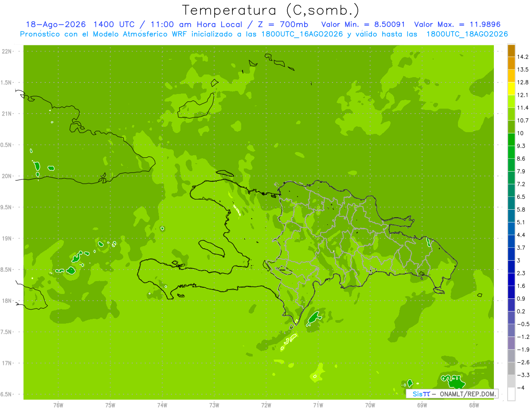Click the legend value '2.3'
Screen dimensions: 532x411
pos(521,273)
